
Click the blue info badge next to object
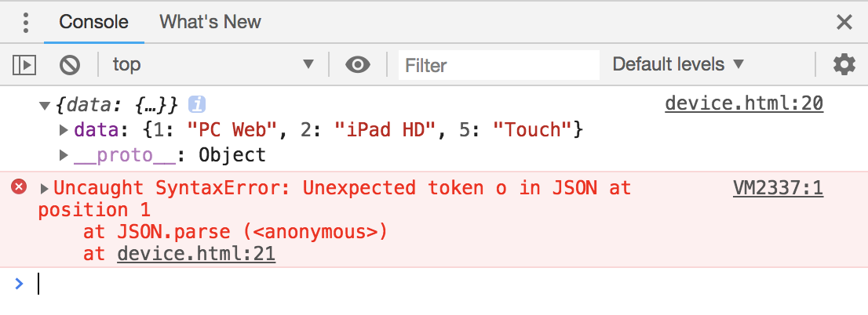tap(196, 104)
